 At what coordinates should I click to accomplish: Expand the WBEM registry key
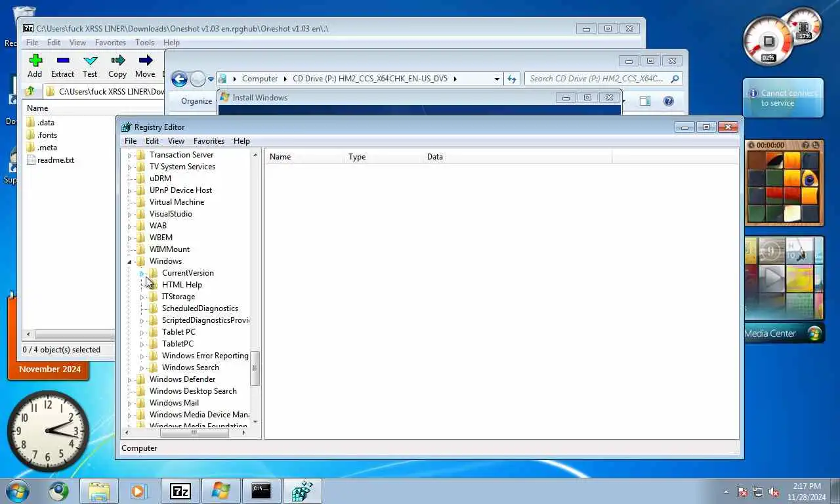tap(129, 238)
